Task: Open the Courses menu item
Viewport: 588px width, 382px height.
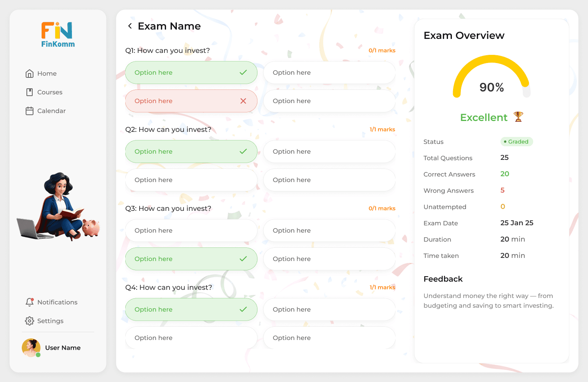Action: coord(50,92)
